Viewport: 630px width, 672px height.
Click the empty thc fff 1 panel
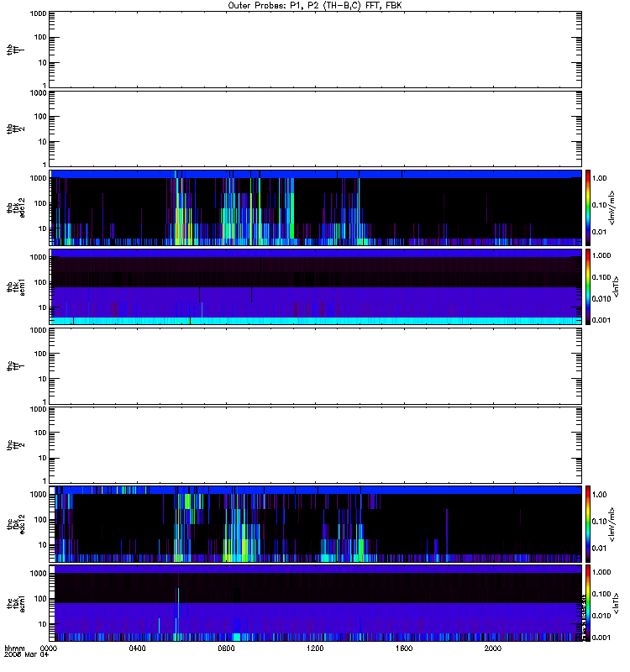(x=316, y=366)
